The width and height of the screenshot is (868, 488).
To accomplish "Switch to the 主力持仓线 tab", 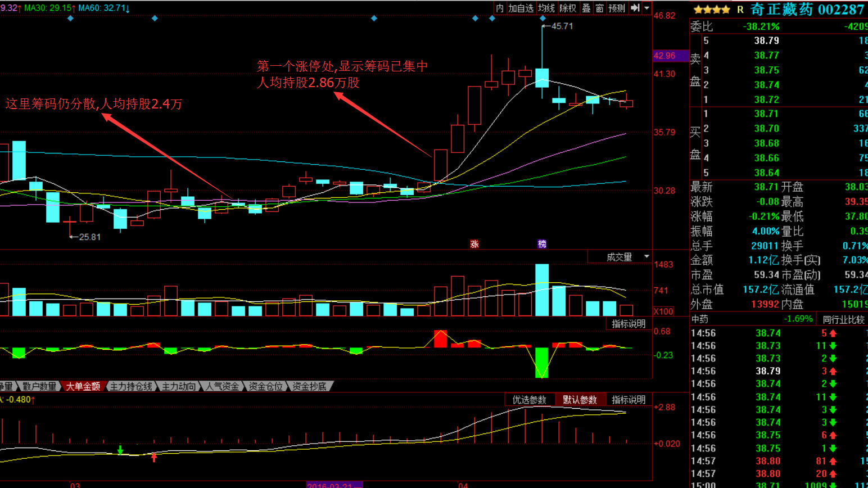I will (x=131, y=386).
